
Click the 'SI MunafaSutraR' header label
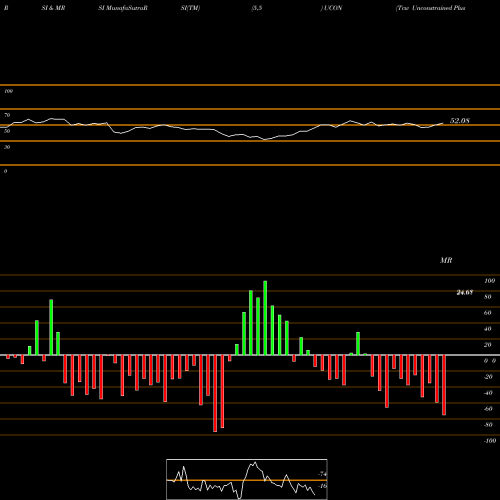(123, 8)
